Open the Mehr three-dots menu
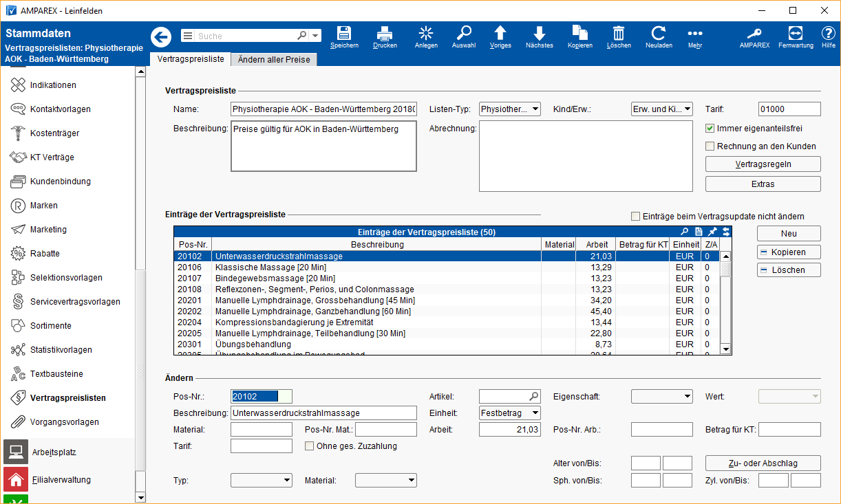This screenshot has height=504, width=841. [695, 37]
